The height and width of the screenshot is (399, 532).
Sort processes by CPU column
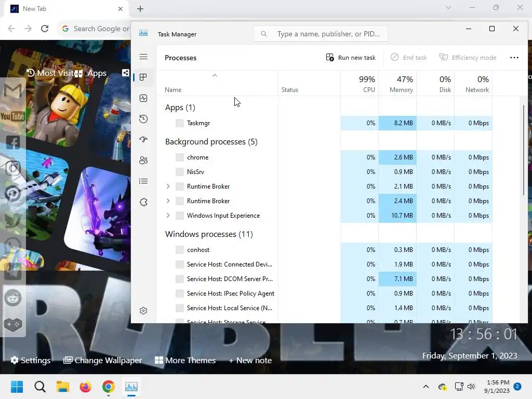coord(360,84)
